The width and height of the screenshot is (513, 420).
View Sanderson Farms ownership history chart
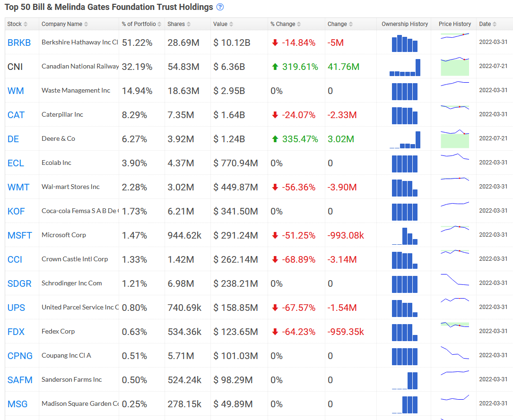(405, 381)
